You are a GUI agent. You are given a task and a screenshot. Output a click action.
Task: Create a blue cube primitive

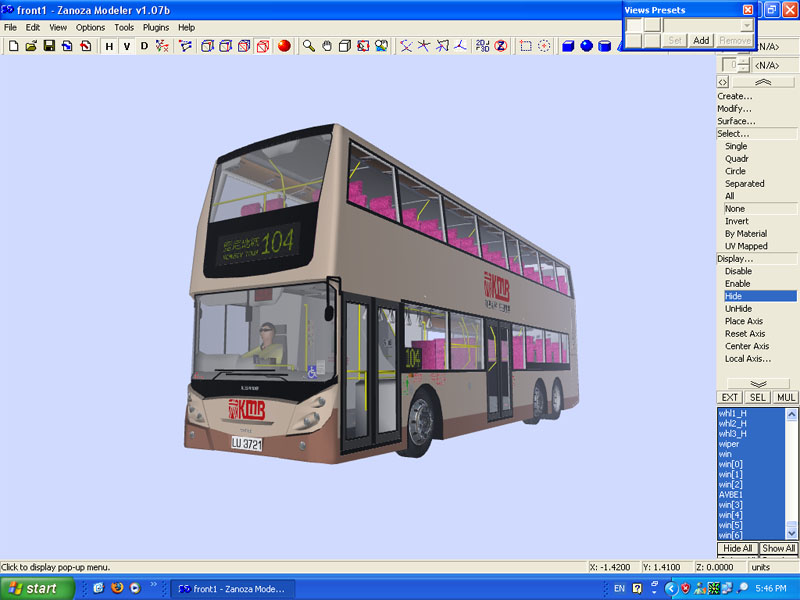point(568,46)
